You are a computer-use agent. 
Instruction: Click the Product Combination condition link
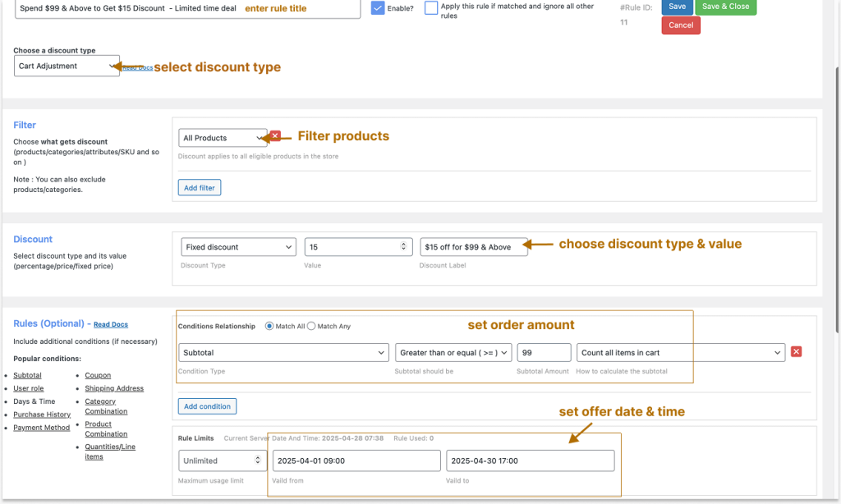(x=106, y=429)
